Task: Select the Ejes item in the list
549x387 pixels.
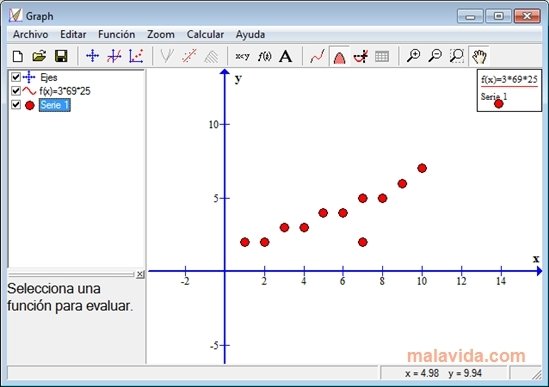Action: 49,77
